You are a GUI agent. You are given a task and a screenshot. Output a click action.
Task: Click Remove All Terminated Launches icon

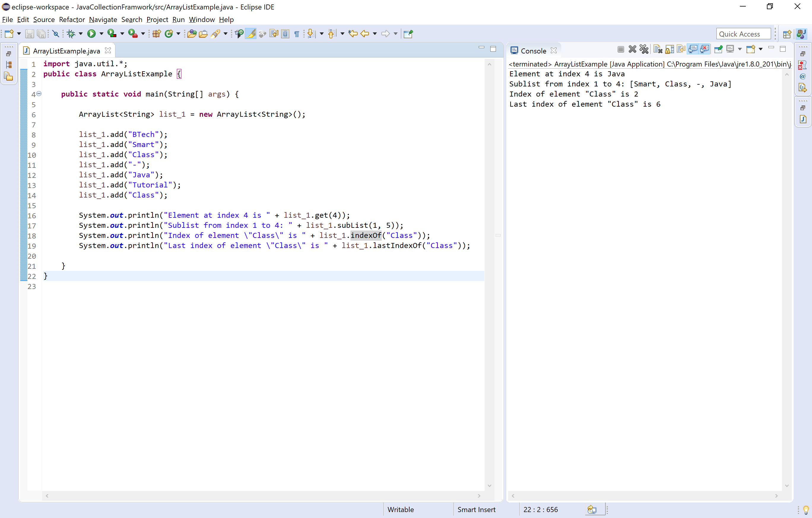[x=644, y=49]
